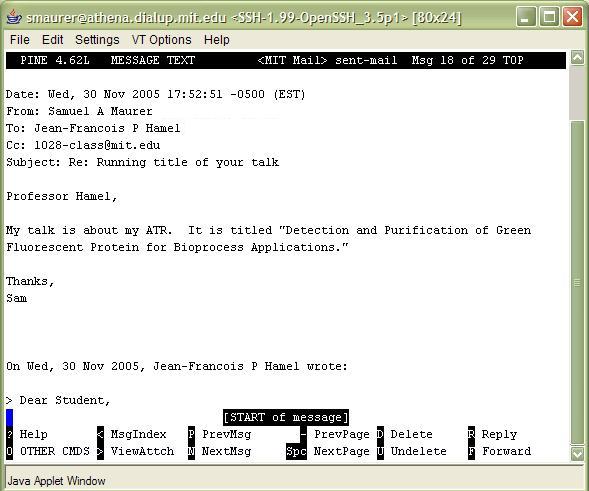Screen dimensions: 589x491
Task: Click the scrollbar up arrow
Action: (x=578, y=57)
